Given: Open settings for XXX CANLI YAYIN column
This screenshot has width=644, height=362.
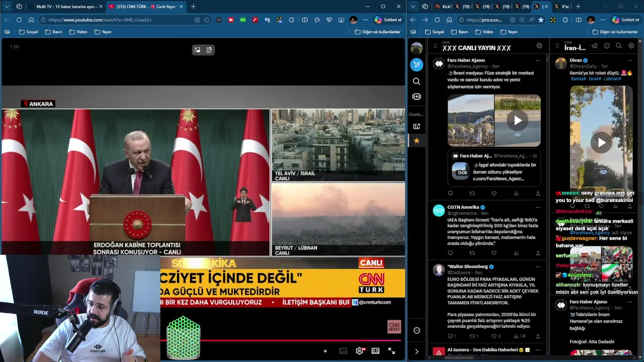Looking at the screenshot, I should tap(539, 46).
